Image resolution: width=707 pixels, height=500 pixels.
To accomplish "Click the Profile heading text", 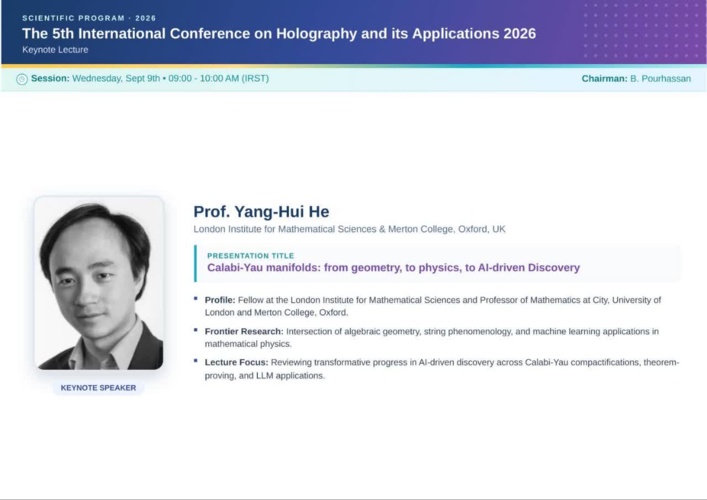I will point(220,300).
